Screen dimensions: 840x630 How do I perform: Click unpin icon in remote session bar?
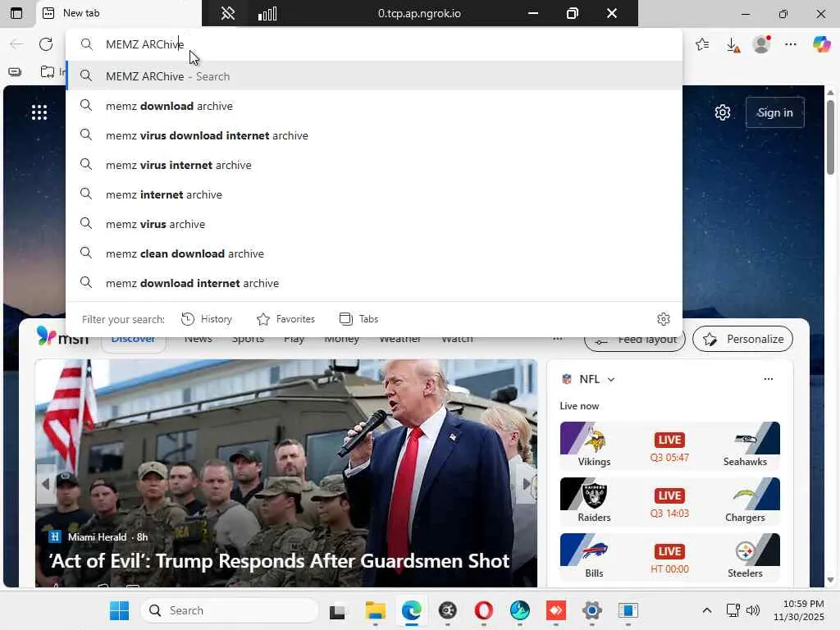(228, 13)
